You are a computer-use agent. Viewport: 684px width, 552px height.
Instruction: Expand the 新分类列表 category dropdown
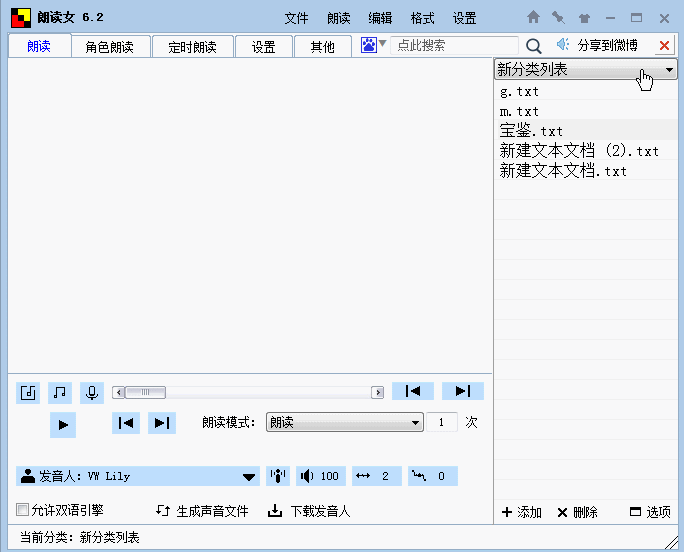(x=585, y=69)
